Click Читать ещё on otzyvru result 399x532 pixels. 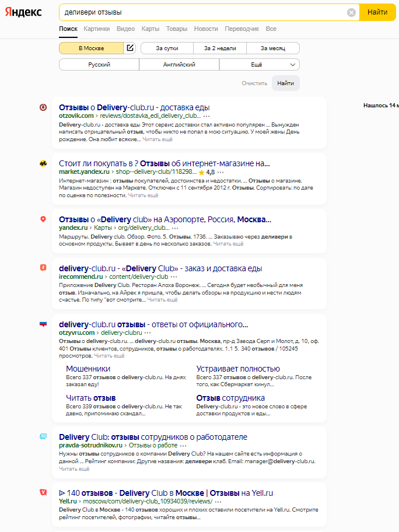point(109,356)
